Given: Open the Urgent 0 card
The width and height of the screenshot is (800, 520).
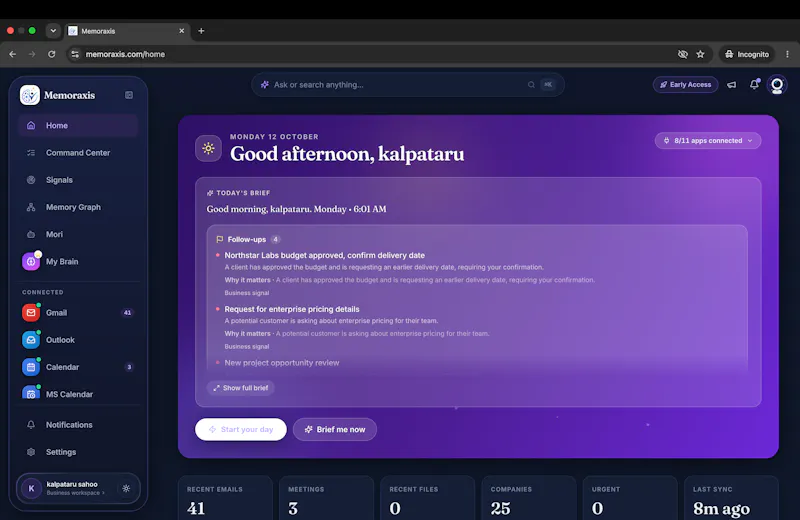Looking at the screenshot, I should [x=630, y=498].
